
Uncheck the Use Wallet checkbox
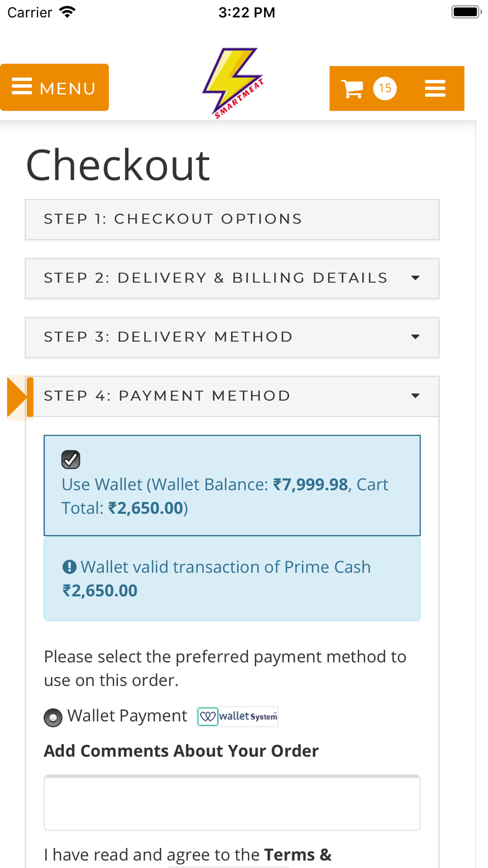(x=71, y=459)
